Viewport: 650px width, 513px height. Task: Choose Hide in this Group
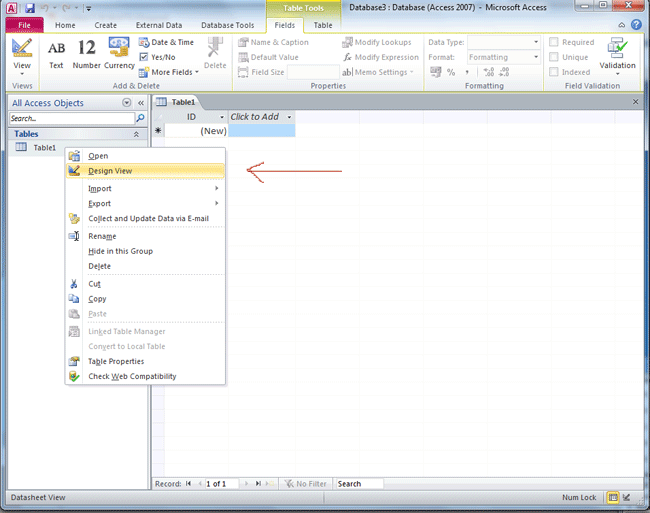pos(145,251)
